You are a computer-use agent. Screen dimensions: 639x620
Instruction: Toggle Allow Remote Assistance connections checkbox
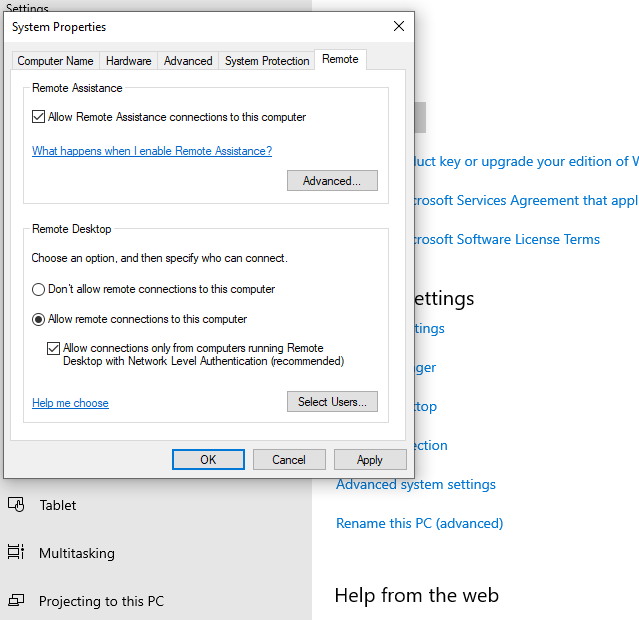[39, 117]
